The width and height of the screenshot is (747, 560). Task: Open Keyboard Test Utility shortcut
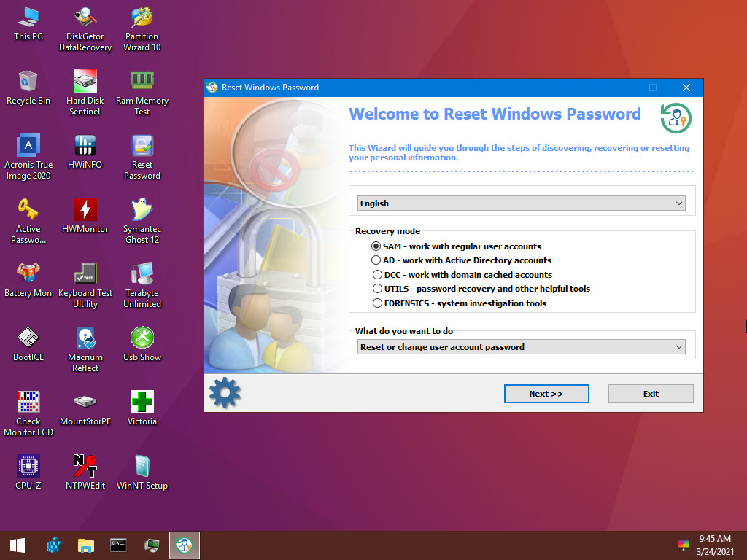tap(85, 285)
